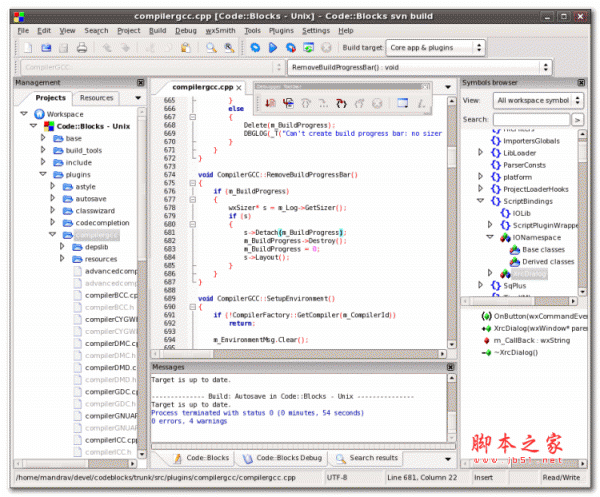Image resolution: width=600 pixels, height=497 pixels.
Task: Open the Build menu
Action: coord(158,31)
